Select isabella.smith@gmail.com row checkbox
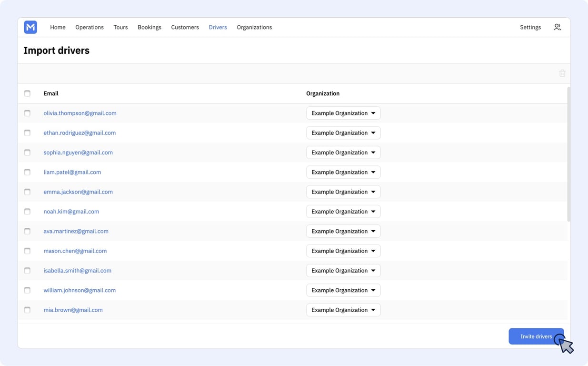This screenshot has height=366, width=588. pos(27,271)
